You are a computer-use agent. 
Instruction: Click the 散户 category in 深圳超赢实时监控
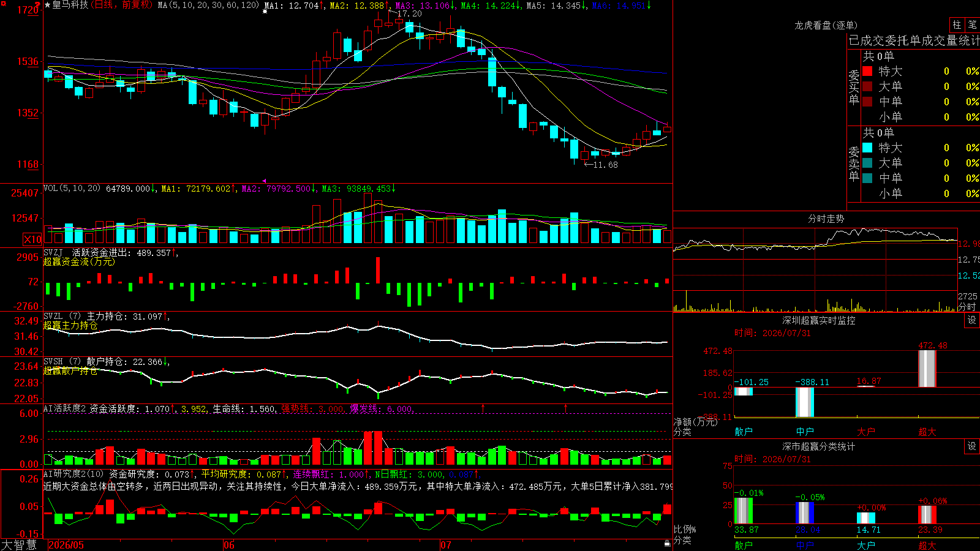point(744,432)
